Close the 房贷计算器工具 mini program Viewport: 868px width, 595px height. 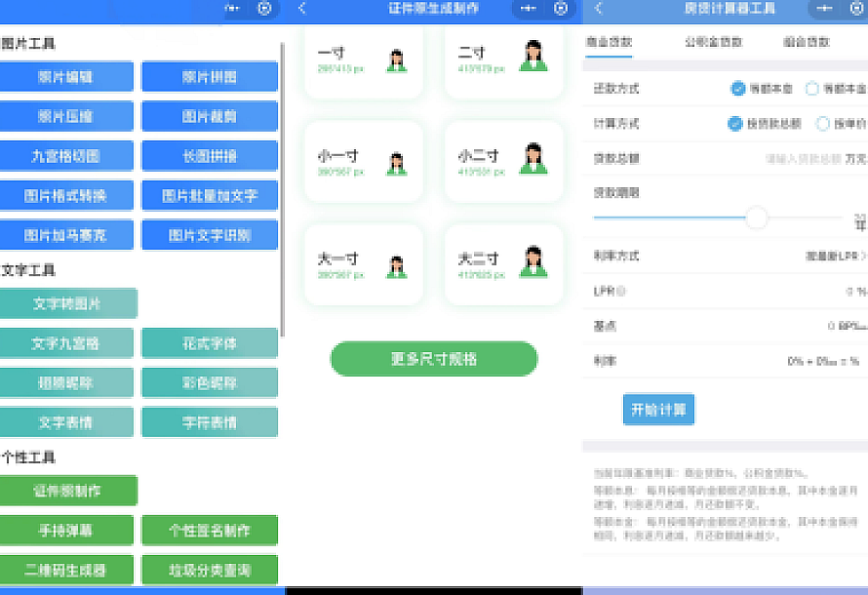tap(851, 9)
